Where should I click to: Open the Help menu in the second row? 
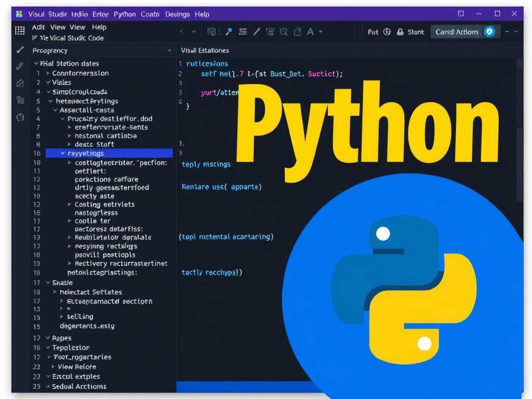pos(99,27)
